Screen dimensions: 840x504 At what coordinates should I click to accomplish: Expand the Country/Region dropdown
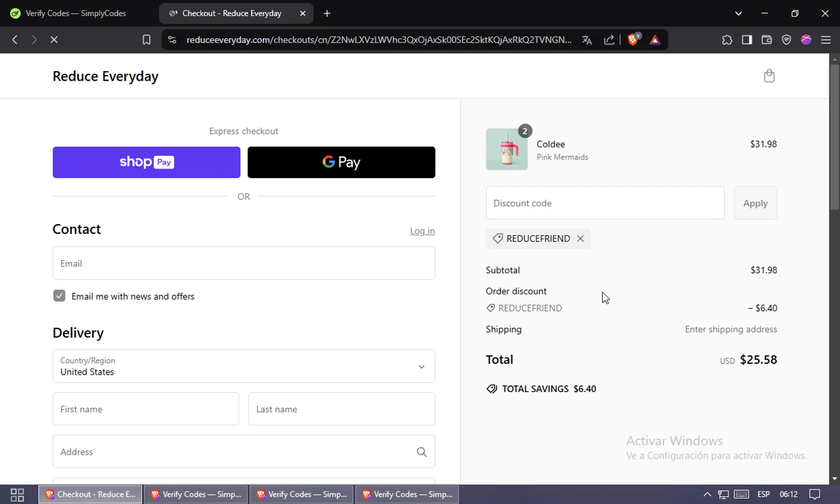[244, 366]
